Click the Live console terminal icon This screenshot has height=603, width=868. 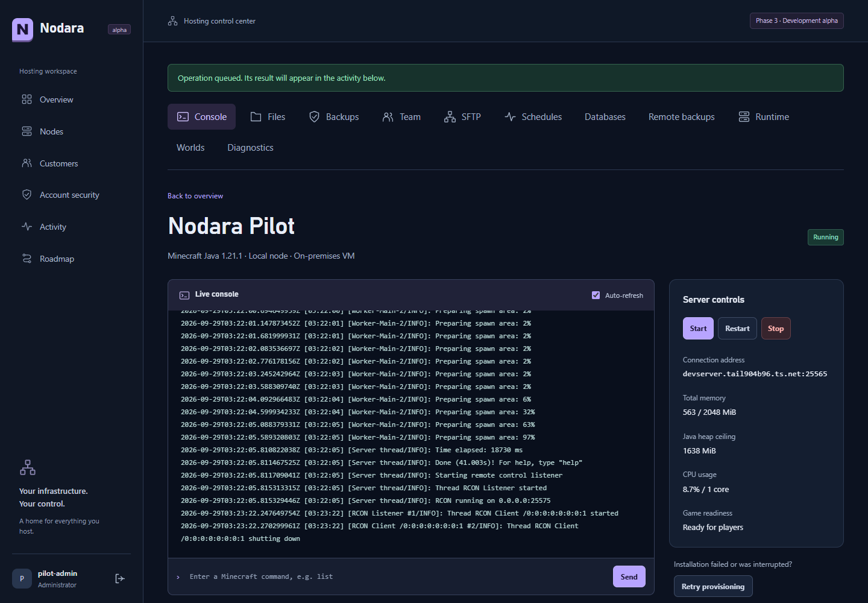[184, 295]
